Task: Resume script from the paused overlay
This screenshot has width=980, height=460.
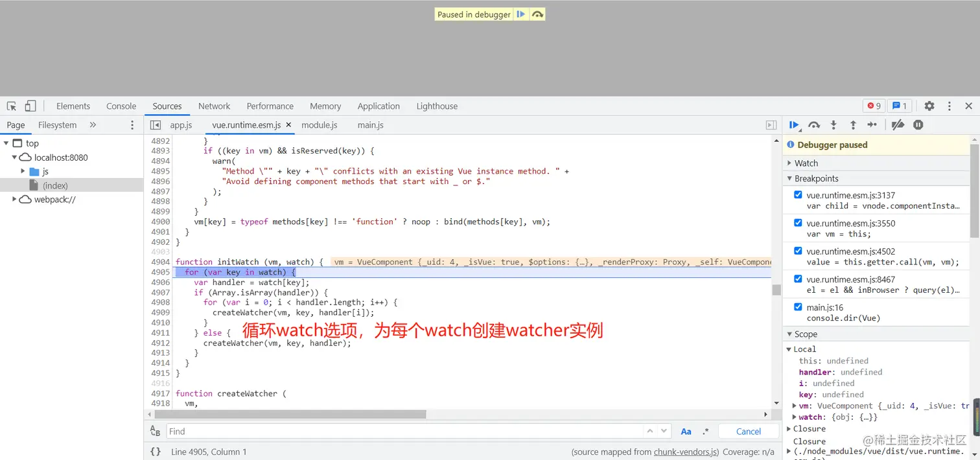Action: pyautogui.click(x=521, y=14)
